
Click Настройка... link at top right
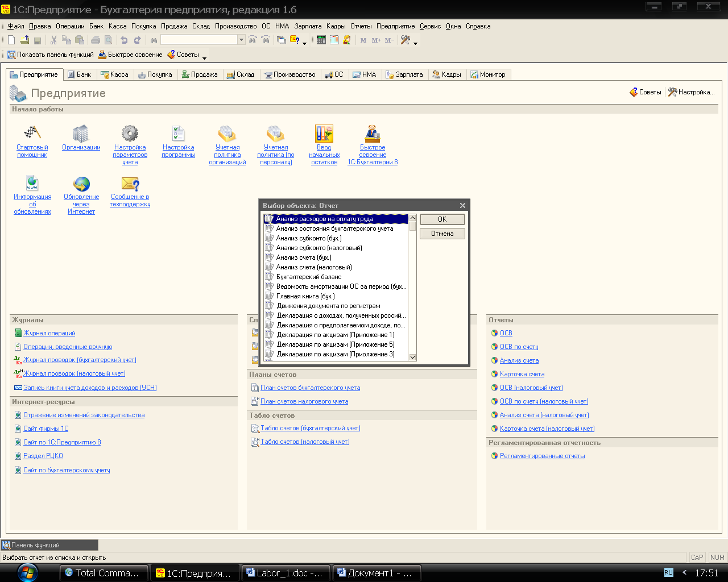(691, 92)
